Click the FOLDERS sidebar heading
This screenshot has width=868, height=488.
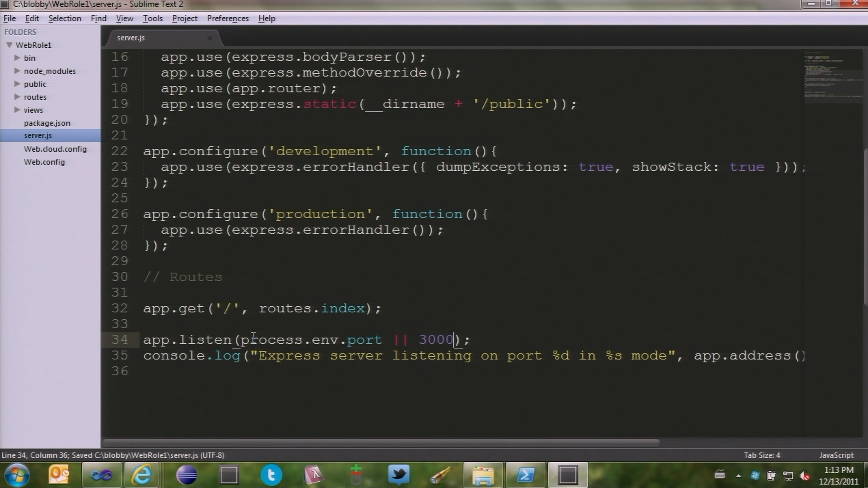coord(21,32)
